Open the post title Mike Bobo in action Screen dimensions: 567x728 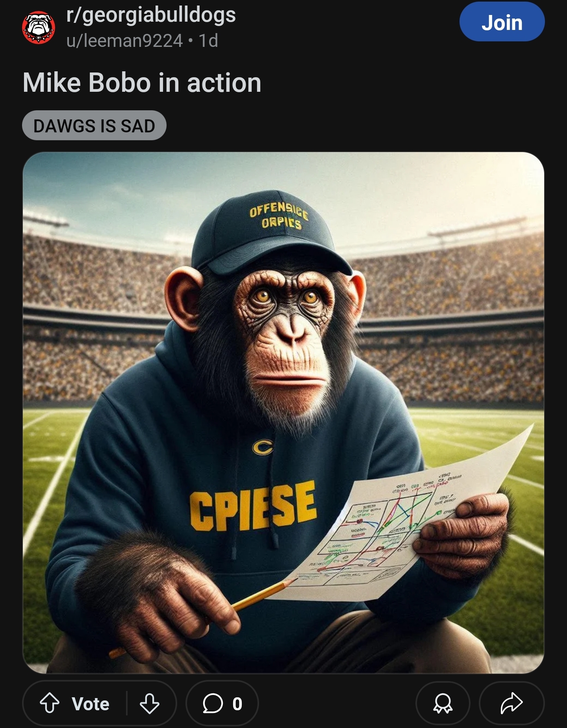tap(142, 83)
